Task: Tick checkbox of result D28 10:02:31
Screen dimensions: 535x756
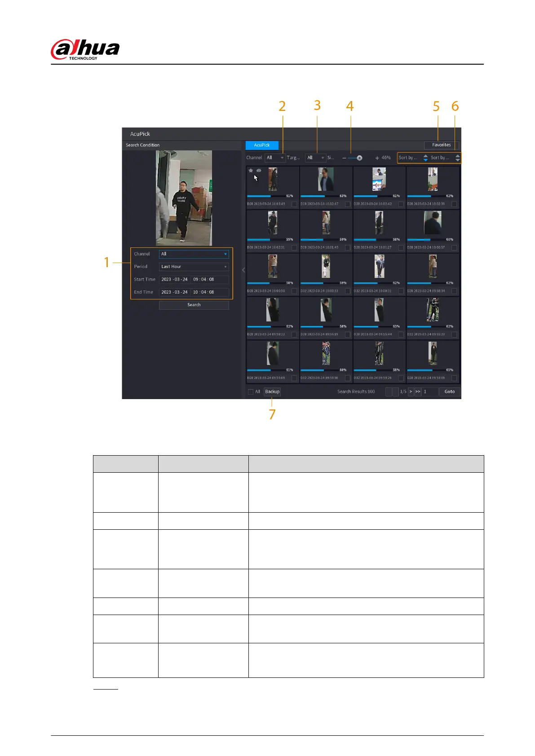Action: tap(294, 248)
